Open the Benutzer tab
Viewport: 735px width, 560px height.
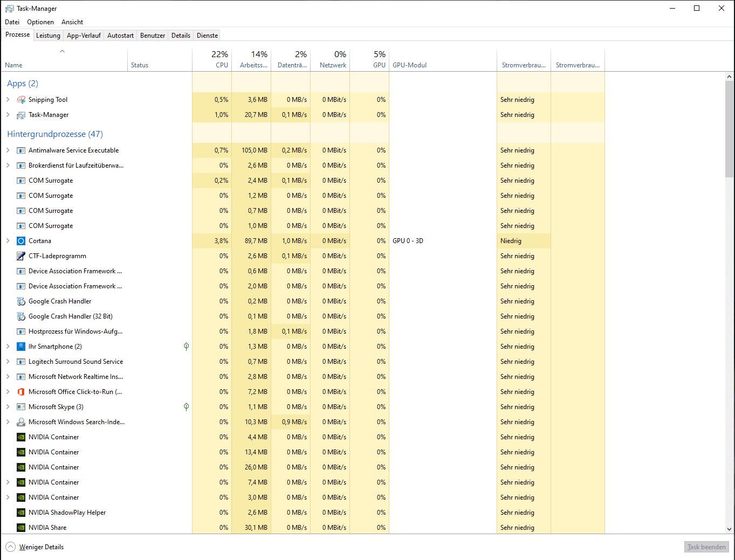tap(153, 36)
